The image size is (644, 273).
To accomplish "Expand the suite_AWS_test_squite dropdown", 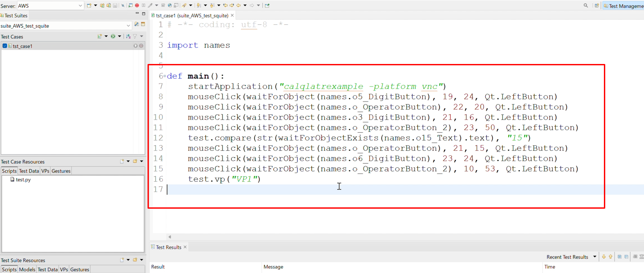I will pyautogui.click(x=128, y=26).
